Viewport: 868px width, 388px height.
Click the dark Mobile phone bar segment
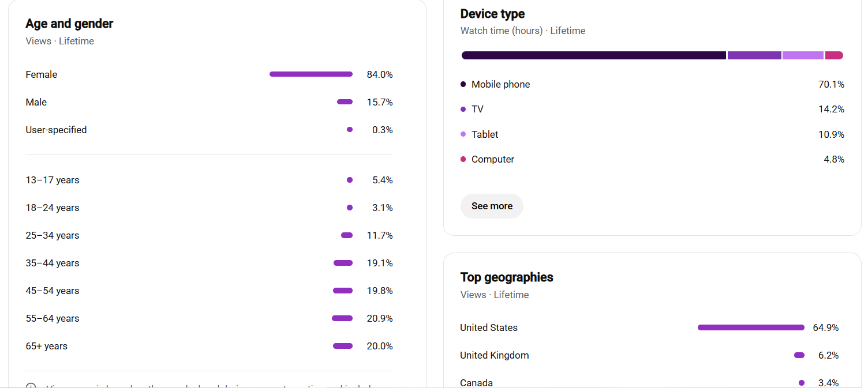[593, 55]
